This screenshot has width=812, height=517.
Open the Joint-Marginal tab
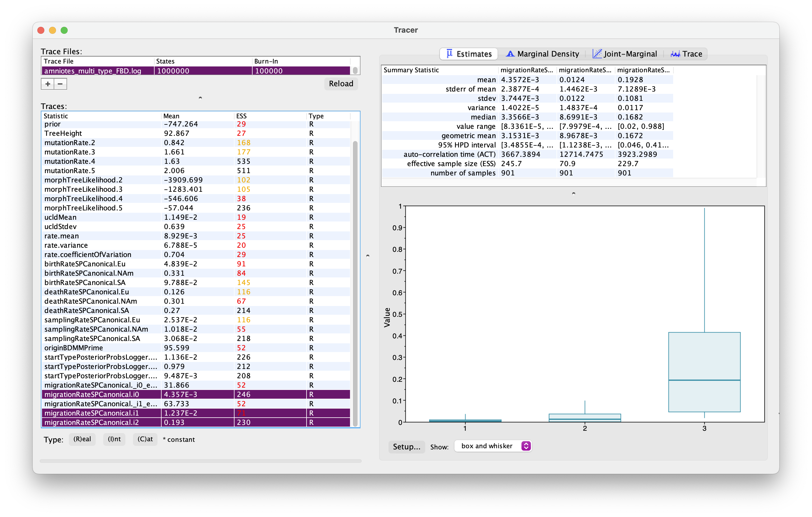625,54
